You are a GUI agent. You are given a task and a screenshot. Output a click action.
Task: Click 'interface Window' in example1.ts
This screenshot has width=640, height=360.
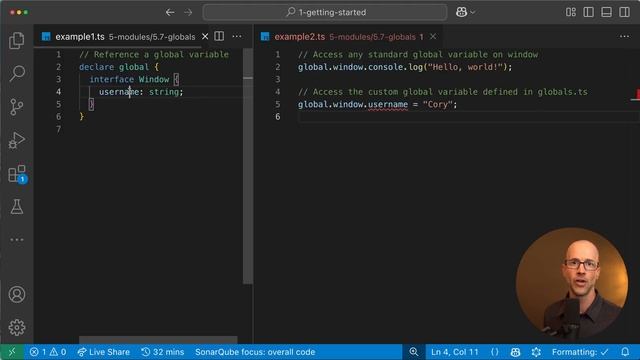(129, 79)
